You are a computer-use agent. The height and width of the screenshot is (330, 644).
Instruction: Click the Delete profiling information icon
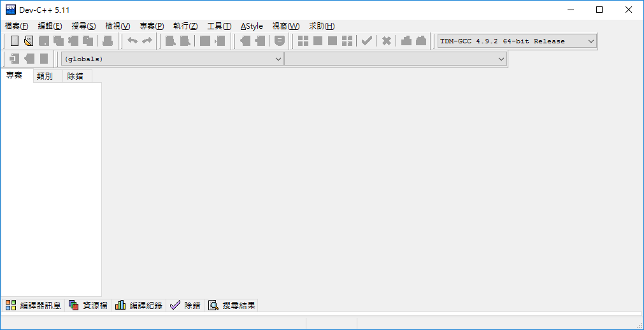point(422,41)
